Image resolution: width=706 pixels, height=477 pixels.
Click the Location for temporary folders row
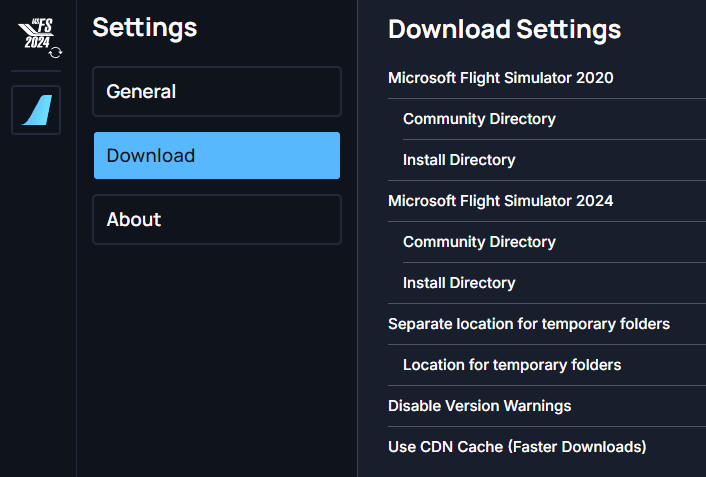point(512,365)
